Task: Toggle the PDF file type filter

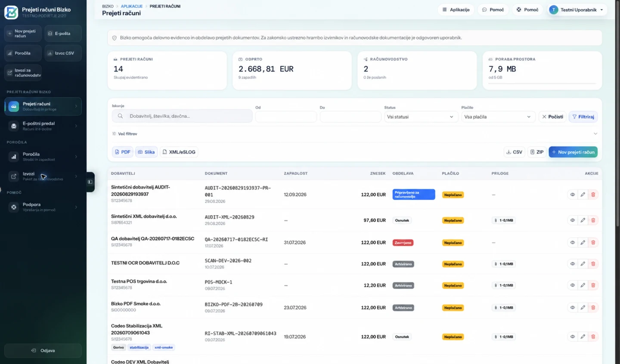Action: click(x=123, y=152)
